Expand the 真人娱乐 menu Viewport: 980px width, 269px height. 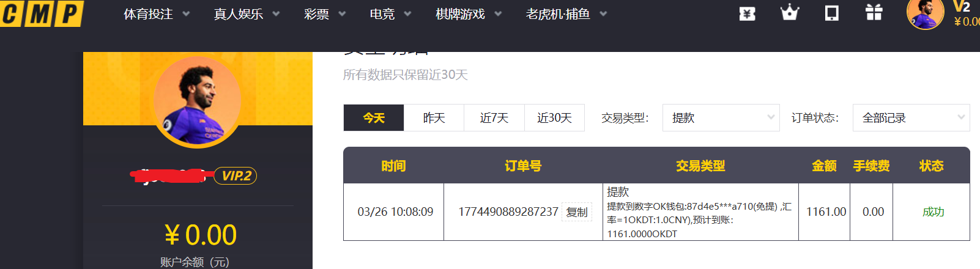(x=246, y=14)
